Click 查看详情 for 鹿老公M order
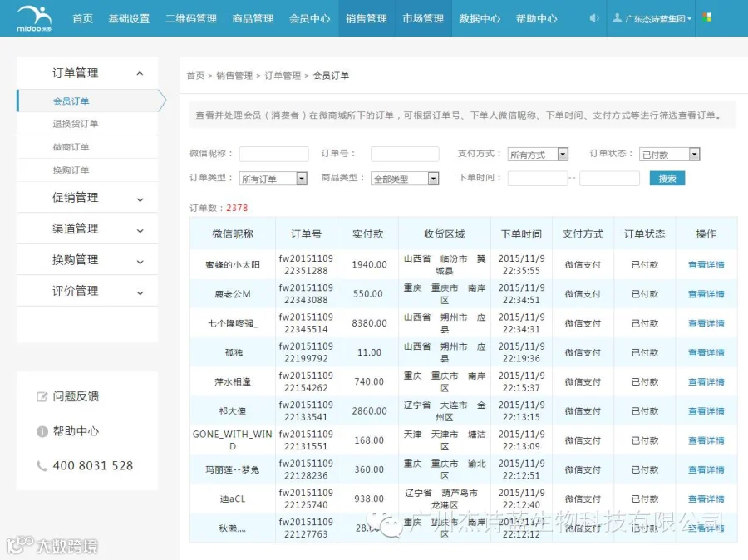 [x=706, y=294]
